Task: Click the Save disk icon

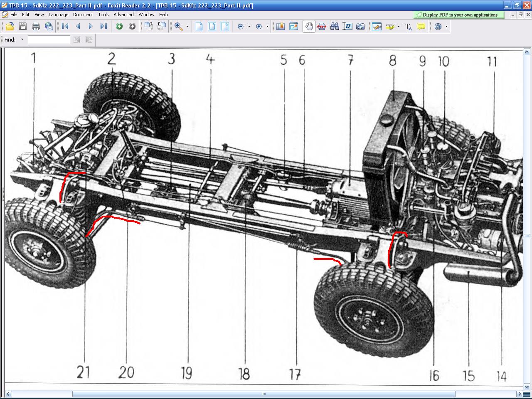Action: pos(23,27)
